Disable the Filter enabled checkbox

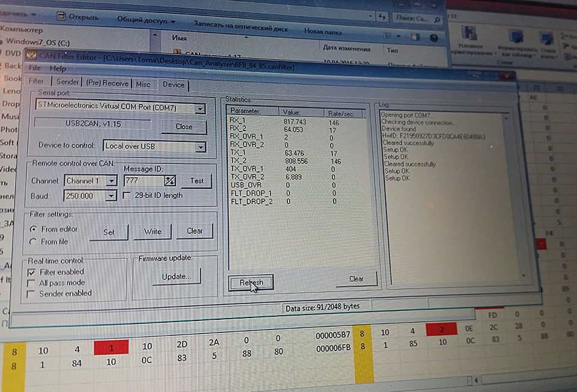[32, 272]
